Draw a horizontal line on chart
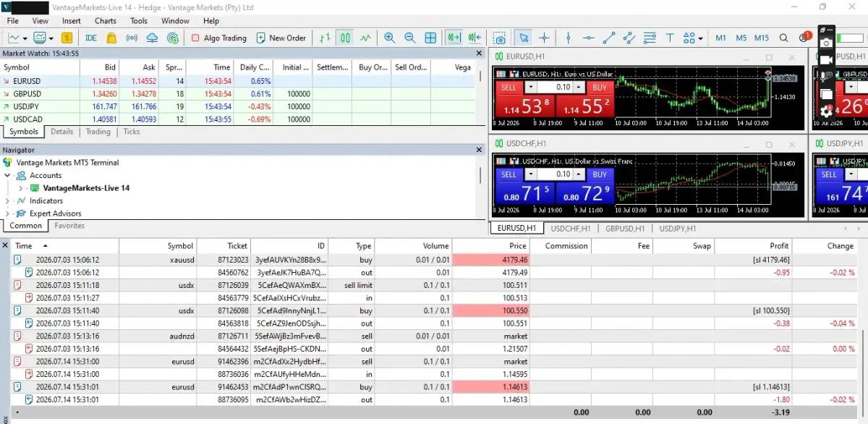 588,38
